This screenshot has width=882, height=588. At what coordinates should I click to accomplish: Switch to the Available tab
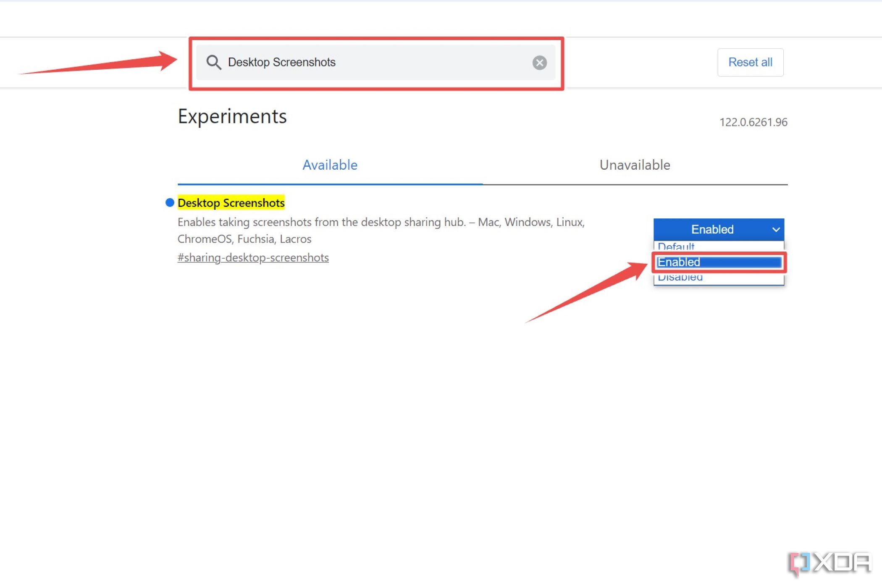tap(330, 165)
